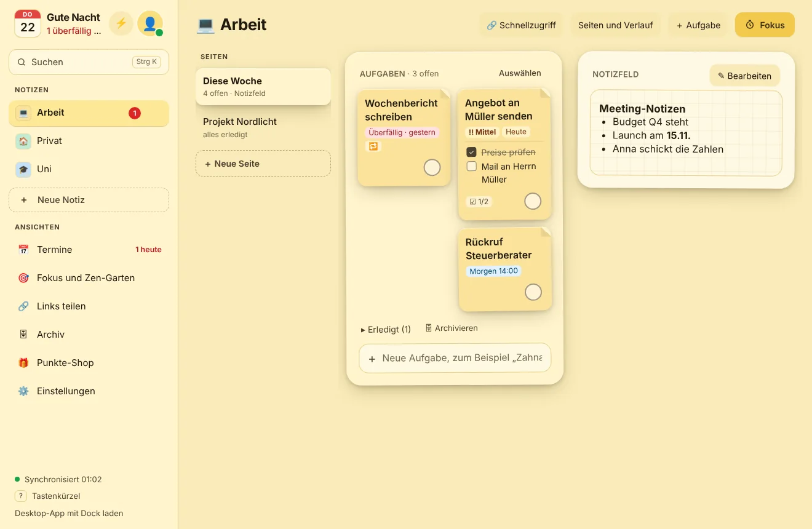Image resolution: width=812 pixels, height=529 pixels.
Task: Open the Privat note
Action: tap(89, 141)
